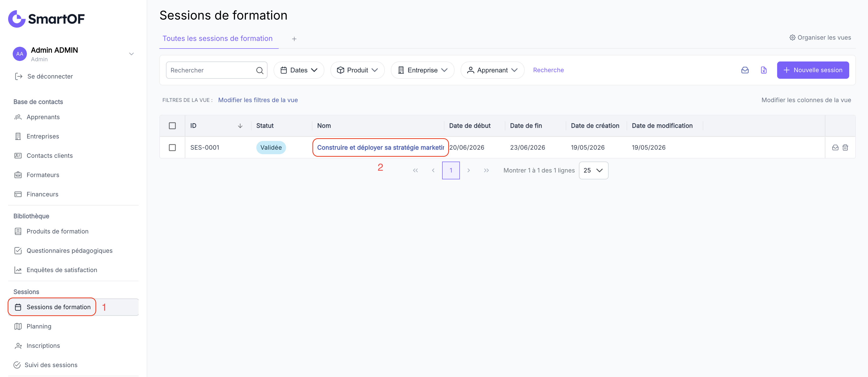Click the Inscriptions user-plus icon
Viewport: 868px width, 377px height.
[18, 346]
